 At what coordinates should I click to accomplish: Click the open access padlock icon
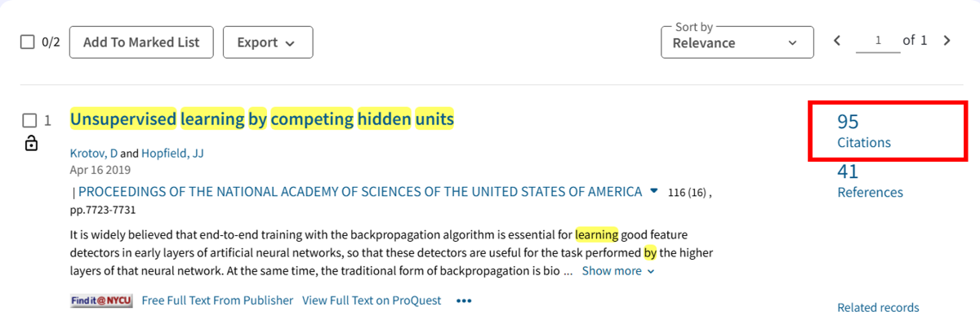31,144
